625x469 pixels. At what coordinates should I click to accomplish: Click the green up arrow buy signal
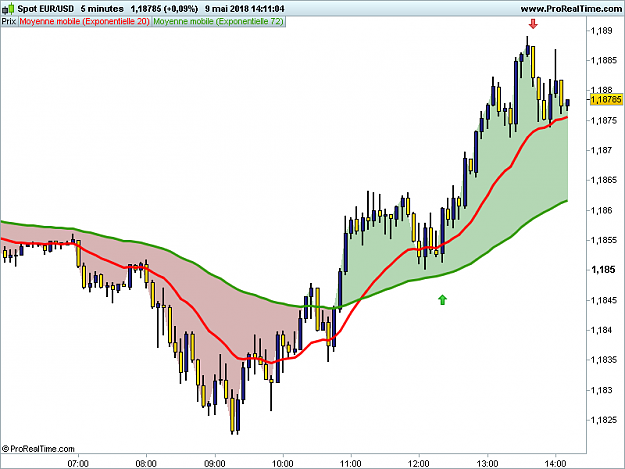point(442,300)
